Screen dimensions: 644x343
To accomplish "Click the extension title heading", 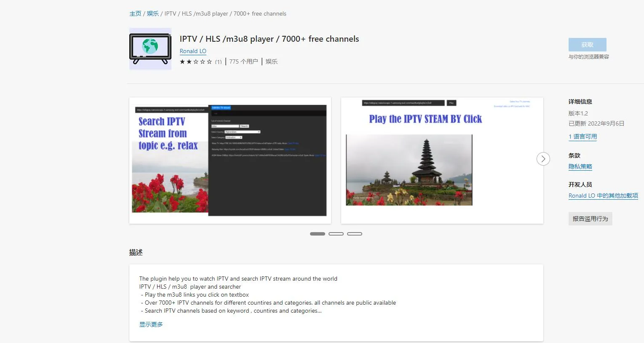I will point(270,39).
